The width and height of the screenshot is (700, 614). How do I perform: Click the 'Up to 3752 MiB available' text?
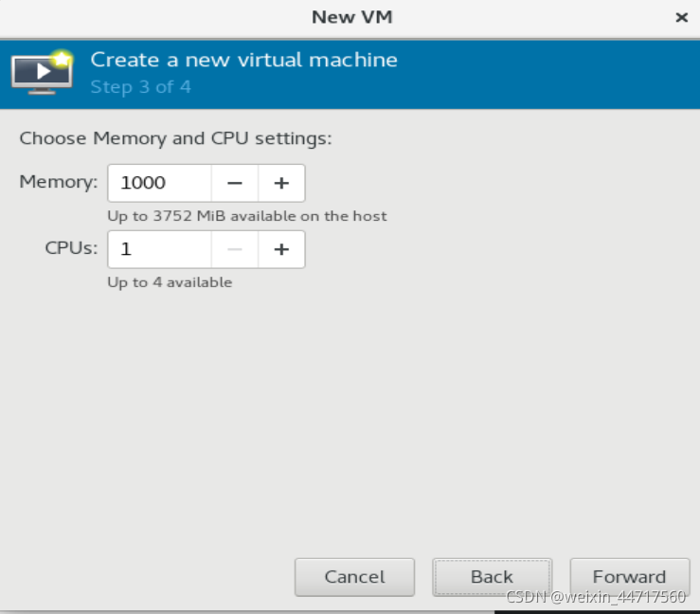(x=247, y=216)
